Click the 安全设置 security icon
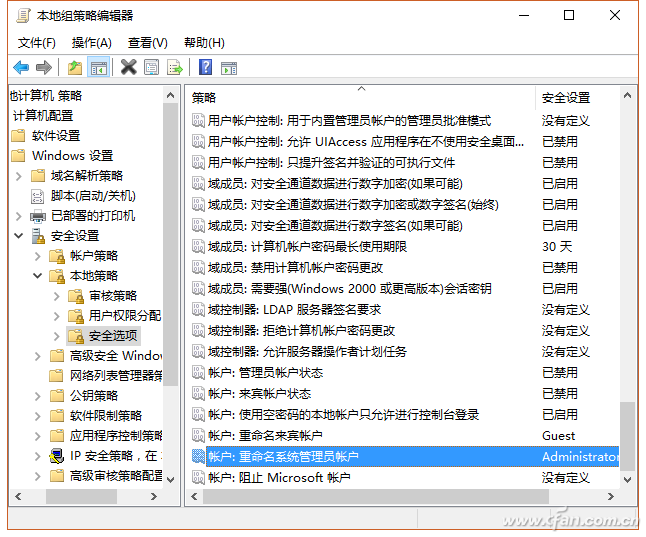Image resolution: width=646 pixels, height=537 pixels. coord(38,236)
